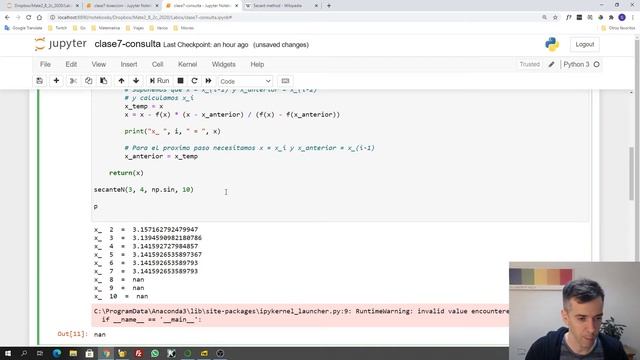Click the print statement code line
This screenshot has width=640, height=360.
tap(173, 131)
